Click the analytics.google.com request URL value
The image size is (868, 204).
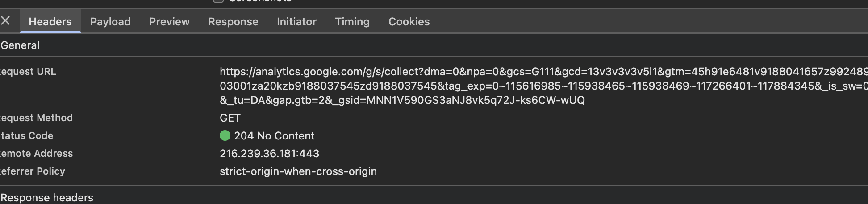402,86
